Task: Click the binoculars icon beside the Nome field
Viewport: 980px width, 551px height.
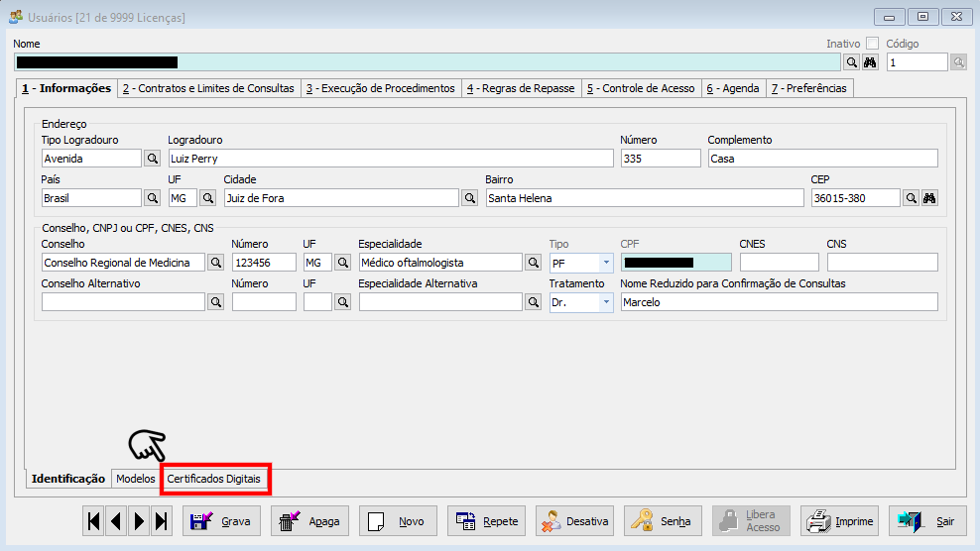Action: (870, 62)
